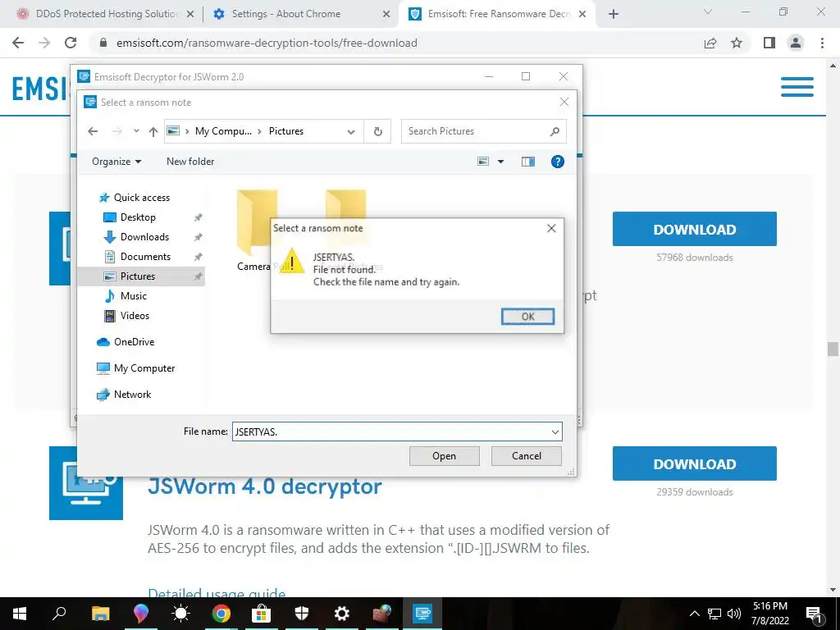Close the Settings - About Chrome tab
The image size is (840, 630).
[386, 15]
